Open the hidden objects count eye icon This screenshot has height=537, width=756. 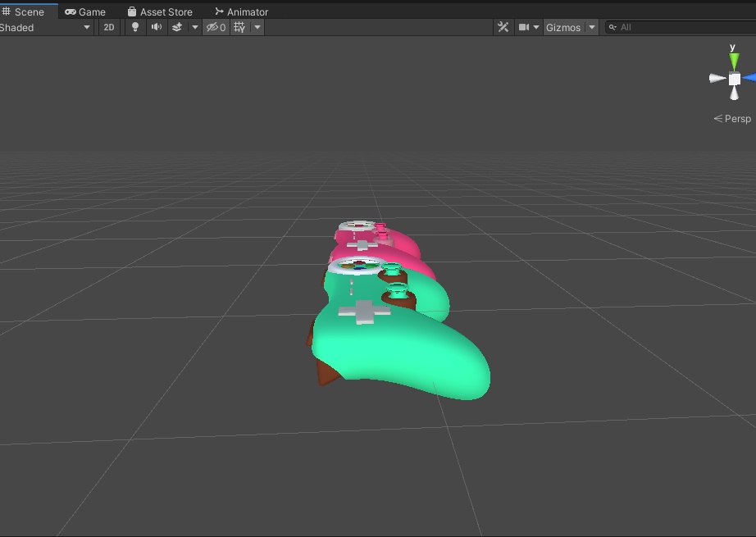click(213, 27)
